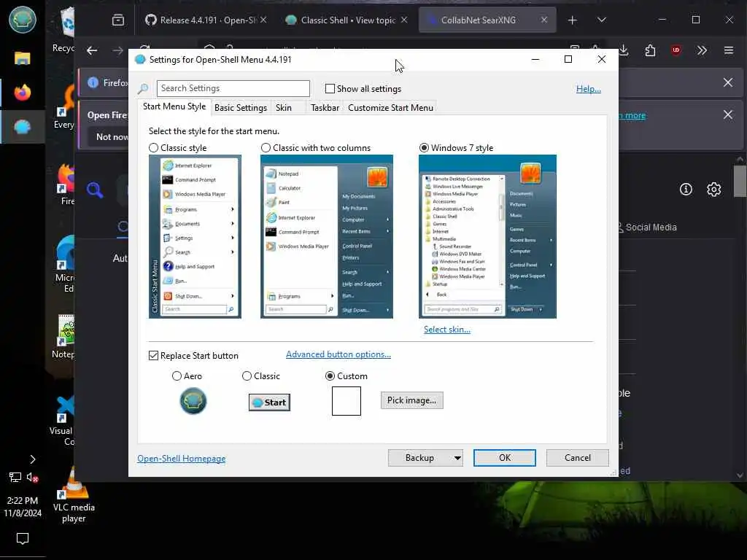Screen dimensions: 747x560
Task: Switch to Classic Shell View topic tab
Action: point(348,20)
